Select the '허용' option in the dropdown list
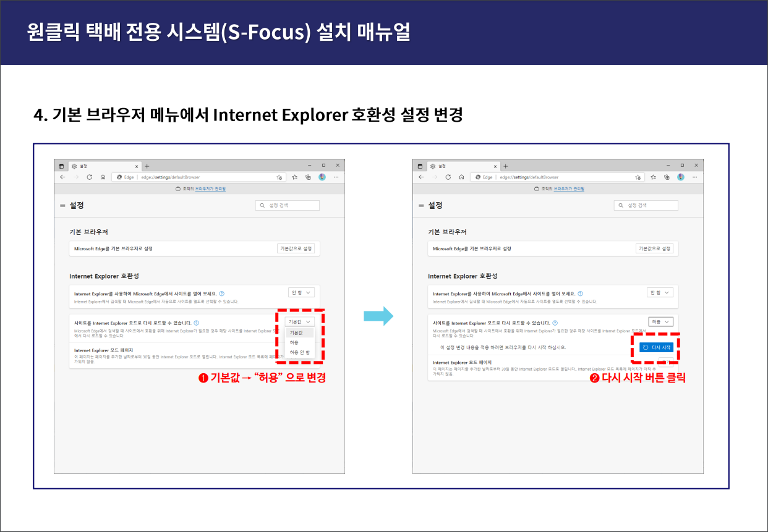The image size is (768, 532). [x=300, y=342]
